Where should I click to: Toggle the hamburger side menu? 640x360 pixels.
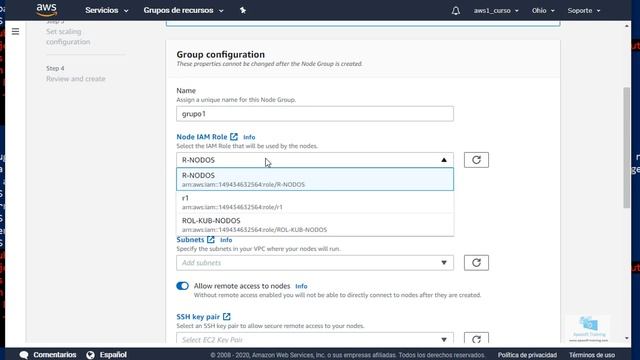coord(16,31)
